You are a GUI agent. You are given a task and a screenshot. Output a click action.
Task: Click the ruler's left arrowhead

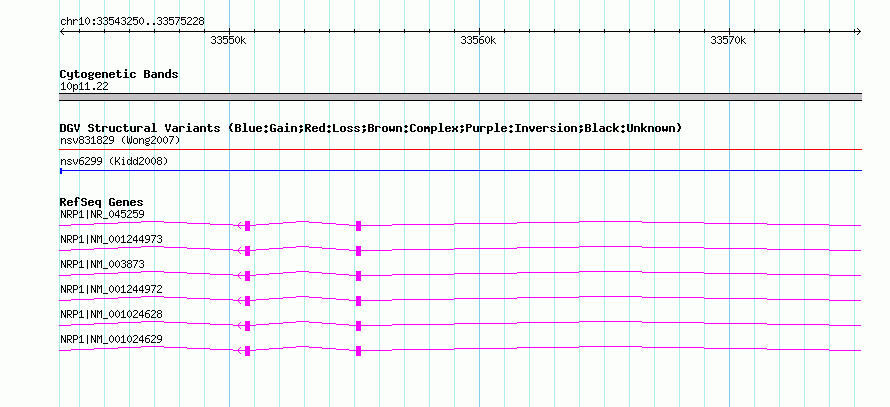coord(62,32)
